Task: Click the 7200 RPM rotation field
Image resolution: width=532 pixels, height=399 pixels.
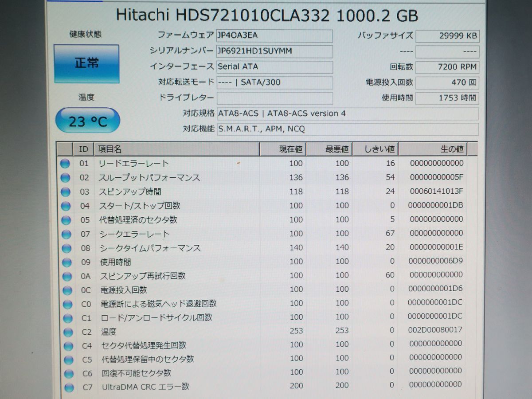Action: coord(447,67)
